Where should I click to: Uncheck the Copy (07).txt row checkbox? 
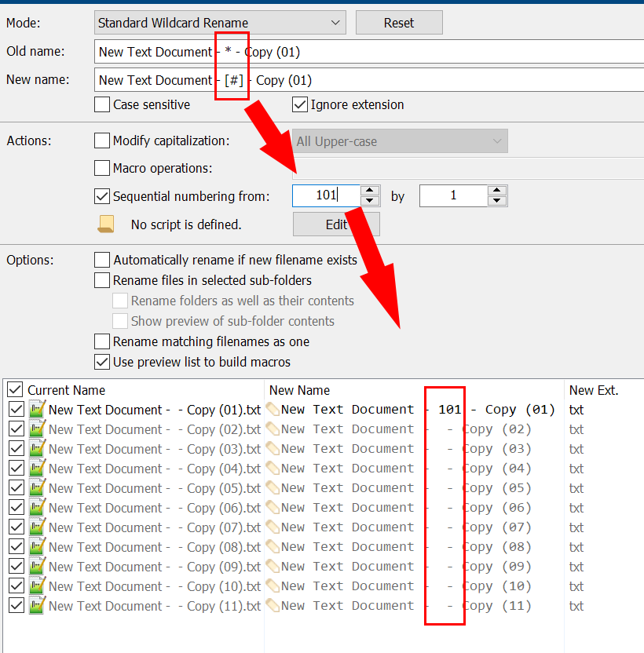(16, 527)
